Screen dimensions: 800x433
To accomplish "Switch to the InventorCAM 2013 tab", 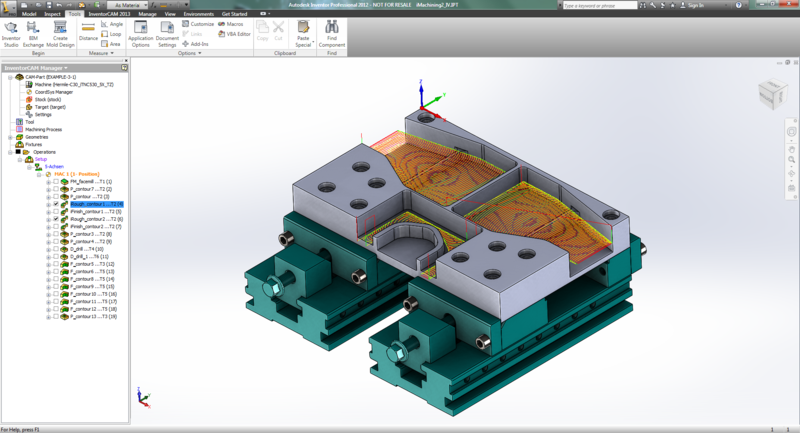I will pos(109,15).
